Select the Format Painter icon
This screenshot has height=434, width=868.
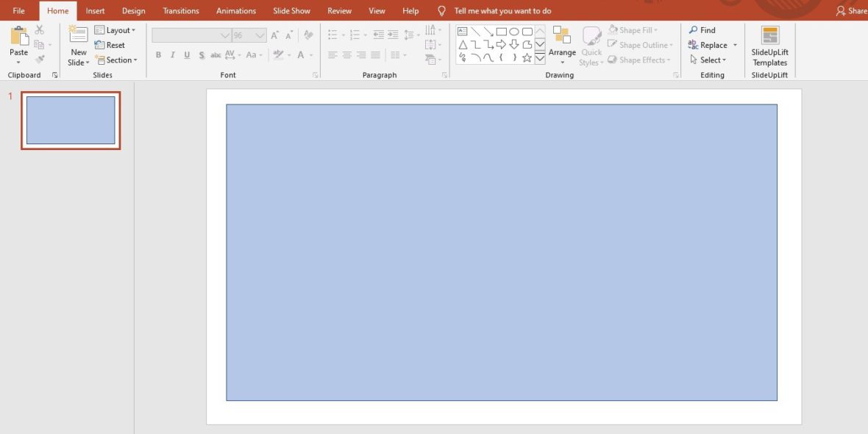pos(40,58)
